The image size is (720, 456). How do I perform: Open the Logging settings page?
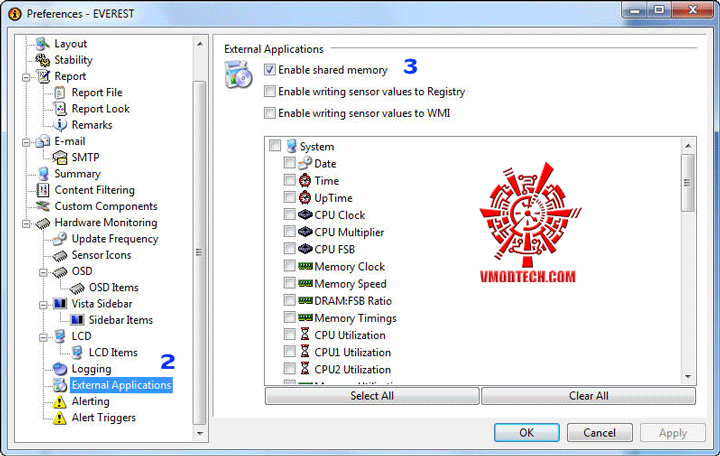pos(91,369)
